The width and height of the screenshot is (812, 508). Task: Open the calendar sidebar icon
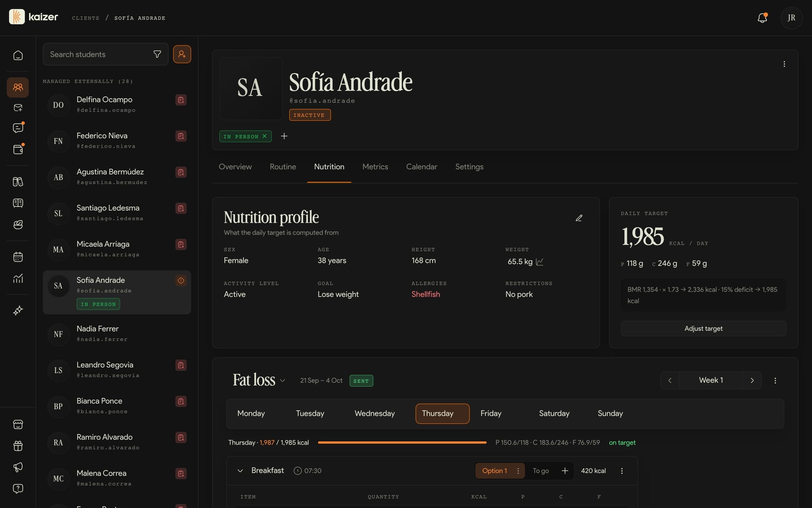(18, 257)
